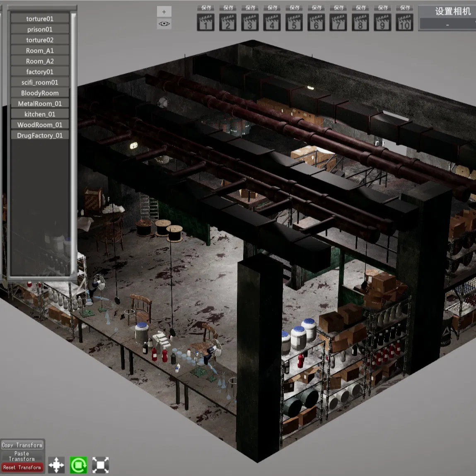Click 保存 above camera slot 4
Image resolution: width=476 pixels, height=476 pixels.
point(272,8)
